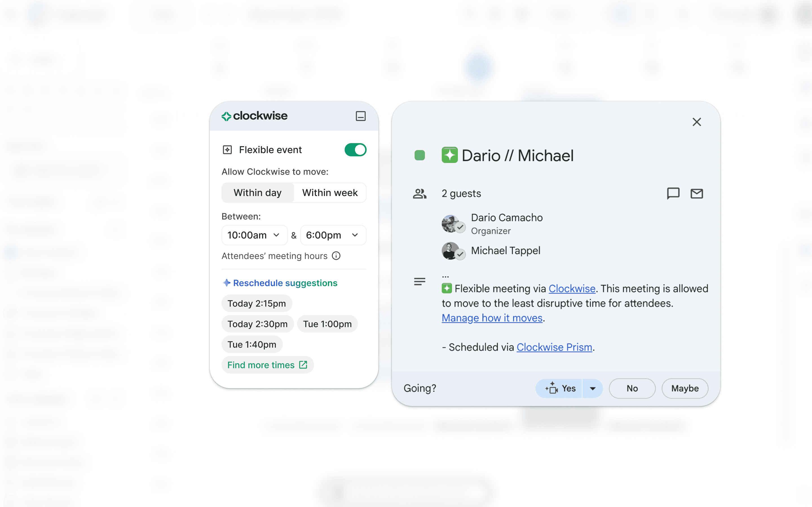Expand the Yes RSVP options arrow
The image size is (812, 507).
(x=593, y=388)
